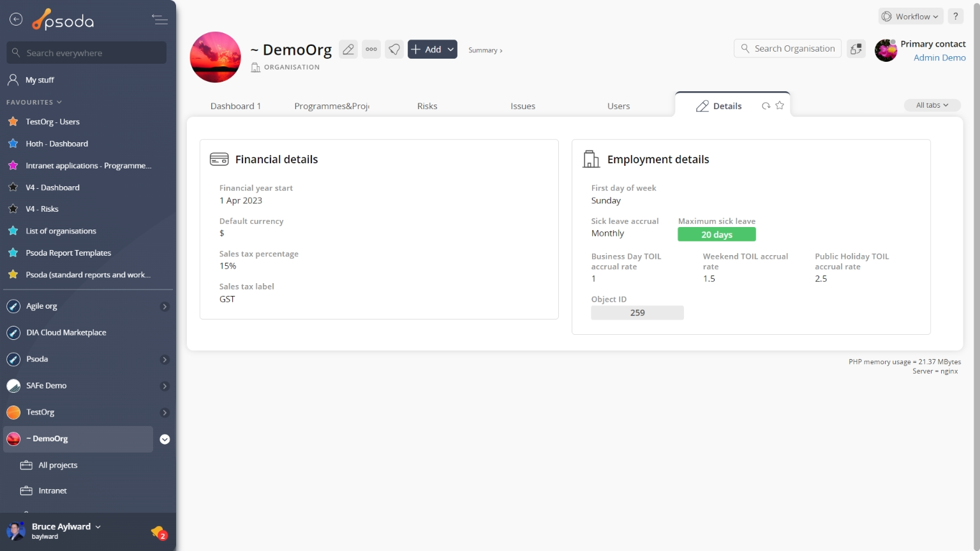Open Intranet applications - Programme favourite
Image resolution: width=980 pixels, height=551 pixels.
[x=89, y=166]
